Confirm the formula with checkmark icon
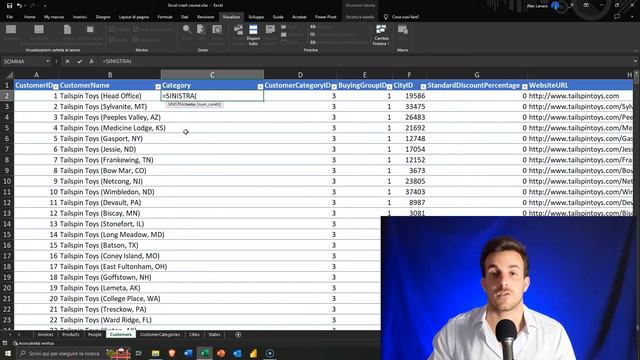 click(80, 61)
